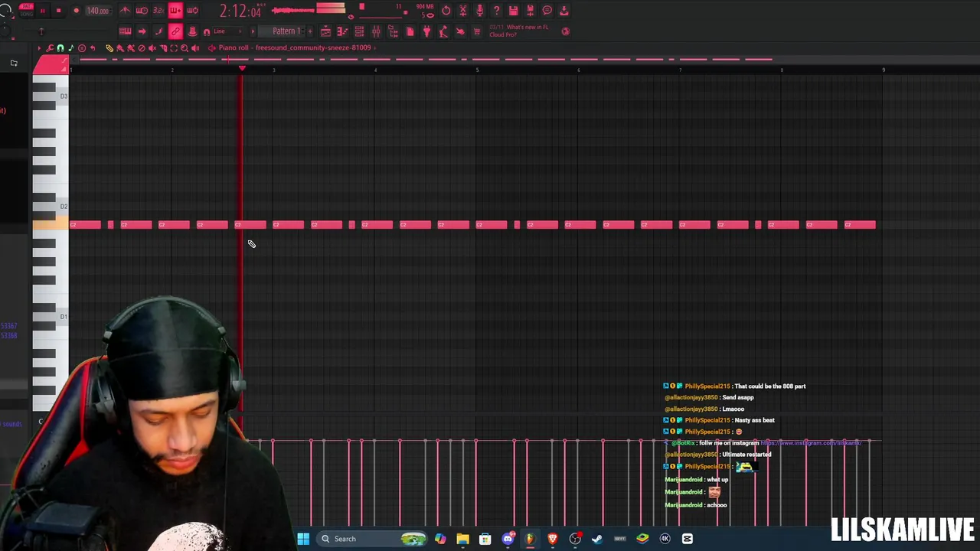Screen dimensions: 980x551
Task: Click the globe online news icon
Action: (x=565, y=31)
